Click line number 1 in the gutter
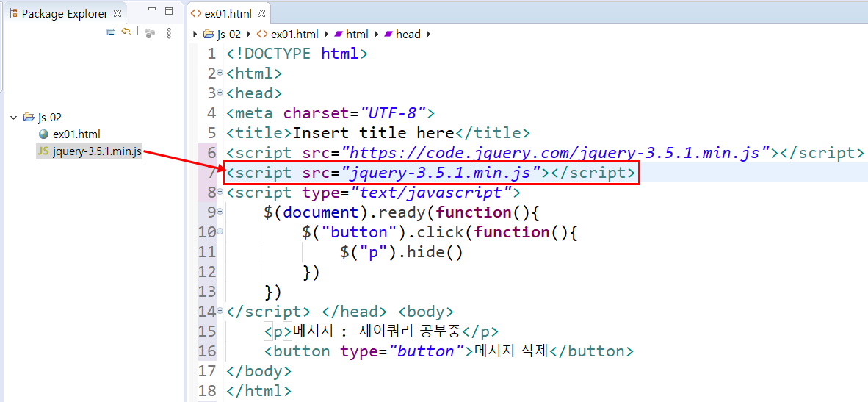 tap(210, 54)
